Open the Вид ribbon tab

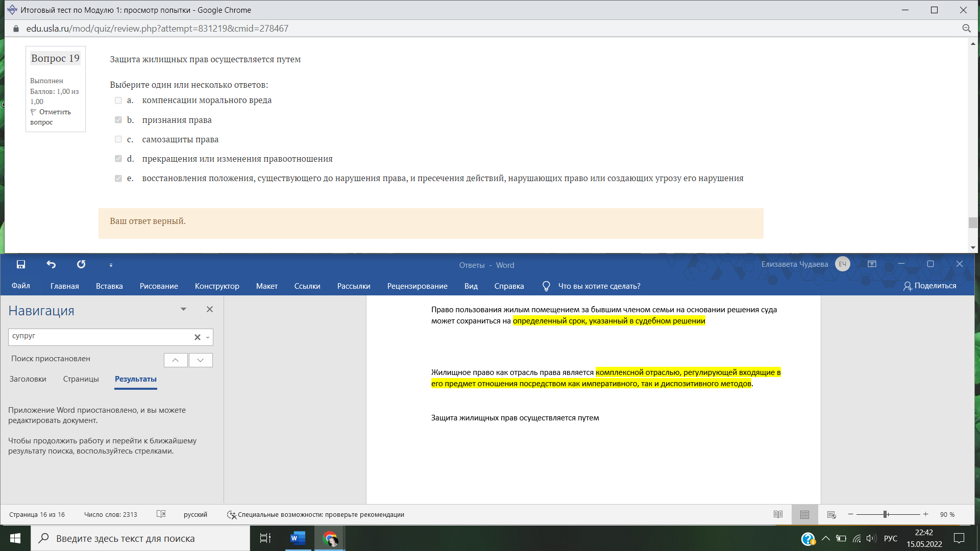tap(471, 286)
